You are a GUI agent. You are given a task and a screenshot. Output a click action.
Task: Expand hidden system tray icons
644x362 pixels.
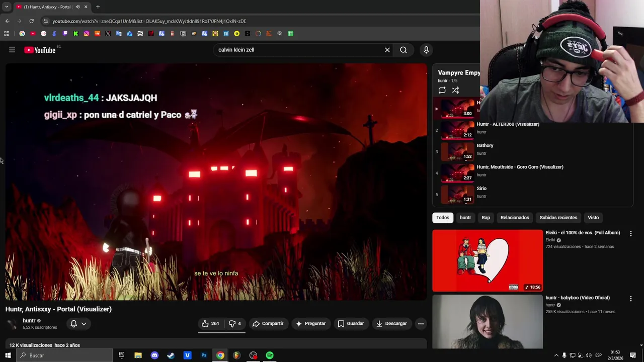(x=556, y=355)
